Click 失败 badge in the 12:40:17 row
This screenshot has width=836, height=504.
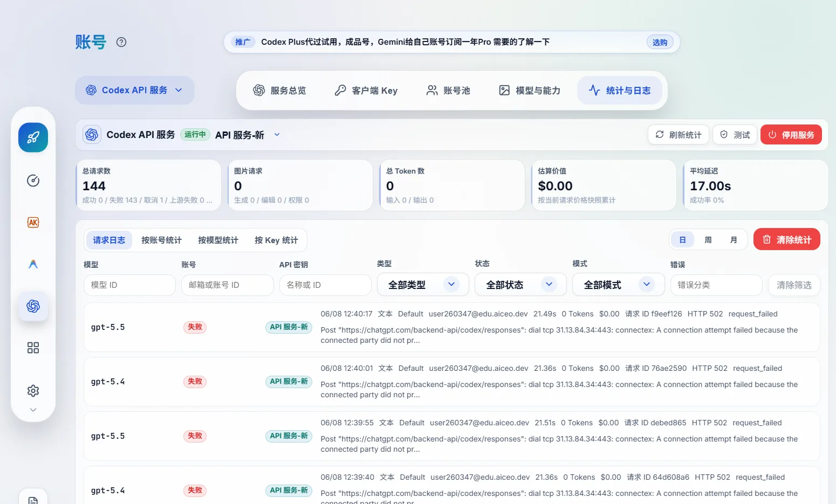(x=195, y=327)
